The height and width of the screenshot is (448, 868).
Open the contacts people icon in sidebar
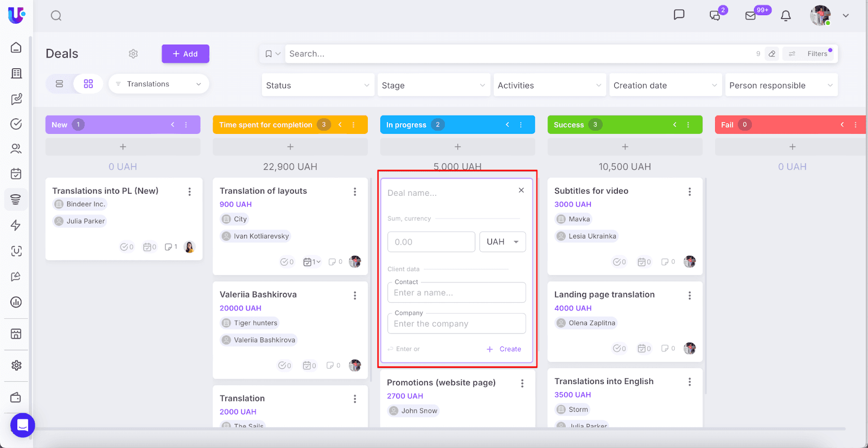pyautogui.click(x=16, y=149)
